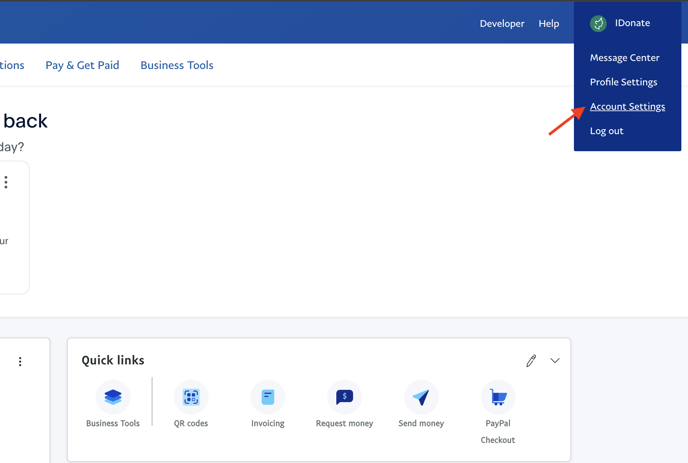The width and height of the screenshot is (688, 463).
Task: Switch to the Pay & Get Paid tab
Action: (82, 65)
